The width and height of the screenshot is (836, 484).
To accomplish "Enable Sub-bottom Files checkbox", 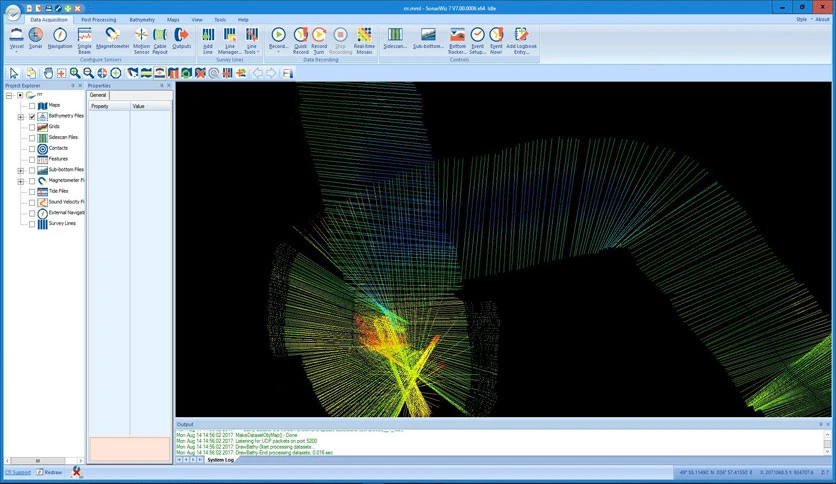I will [x=32, y=170].
